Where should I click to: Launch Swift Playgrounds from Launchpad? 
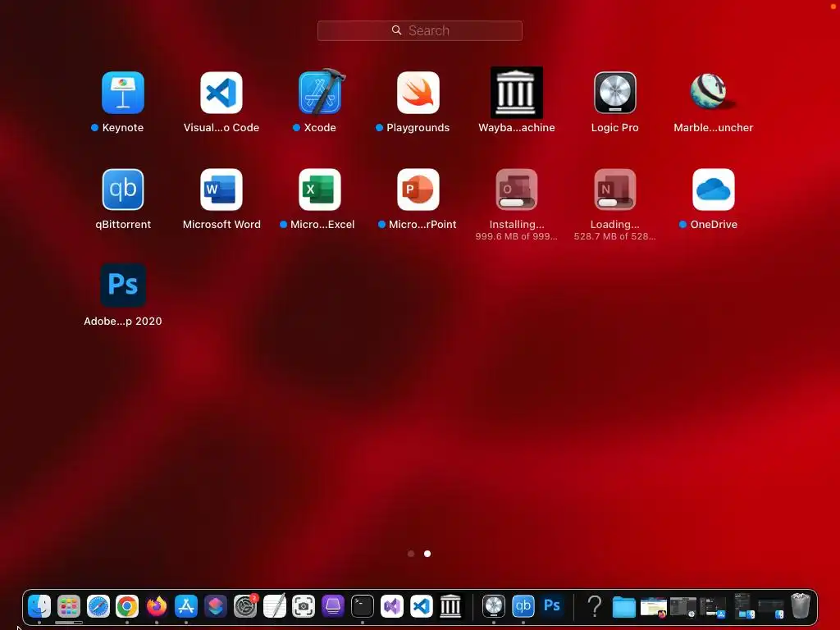pyautogui.click(x=418, y=93)
